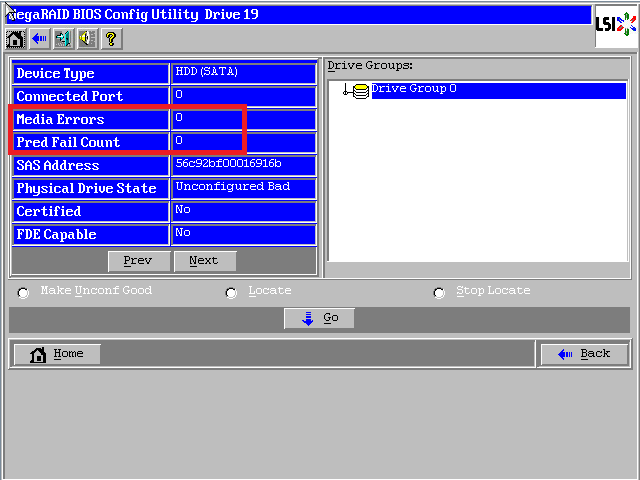The height and width of the screenshot is (480, 640).
Task: Click the Home button at bottom
Action: click(56, 354)
